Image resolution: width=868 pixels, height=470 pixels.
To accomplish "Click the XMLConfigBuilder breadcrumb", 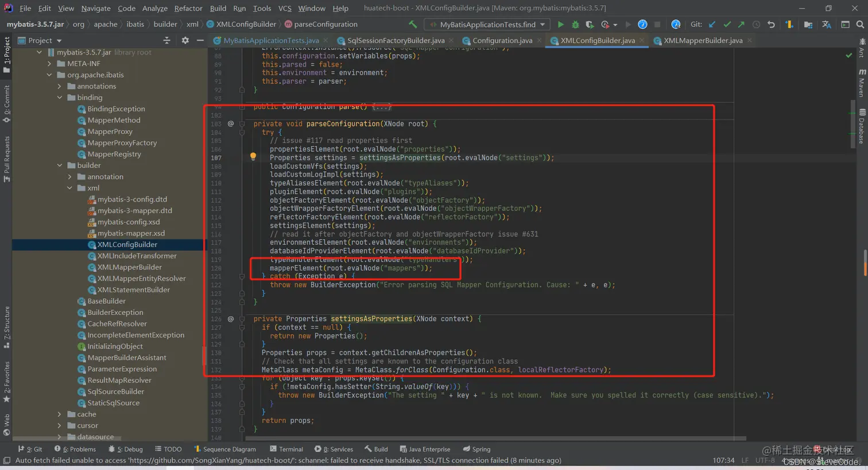I will tap(241, 24).
